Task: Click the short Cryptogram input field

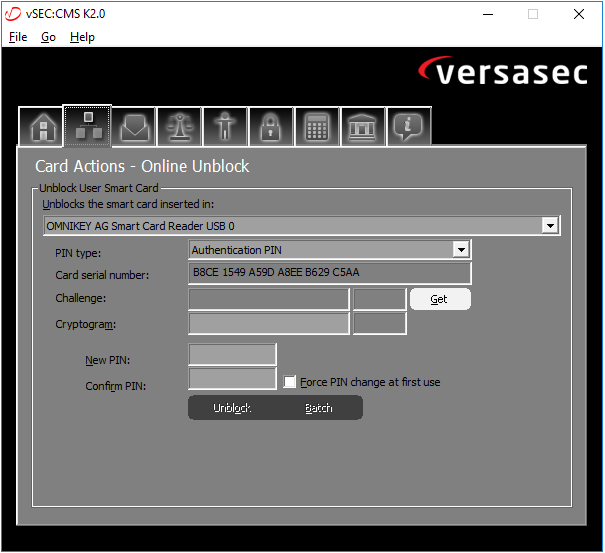Action: [380, 323]
